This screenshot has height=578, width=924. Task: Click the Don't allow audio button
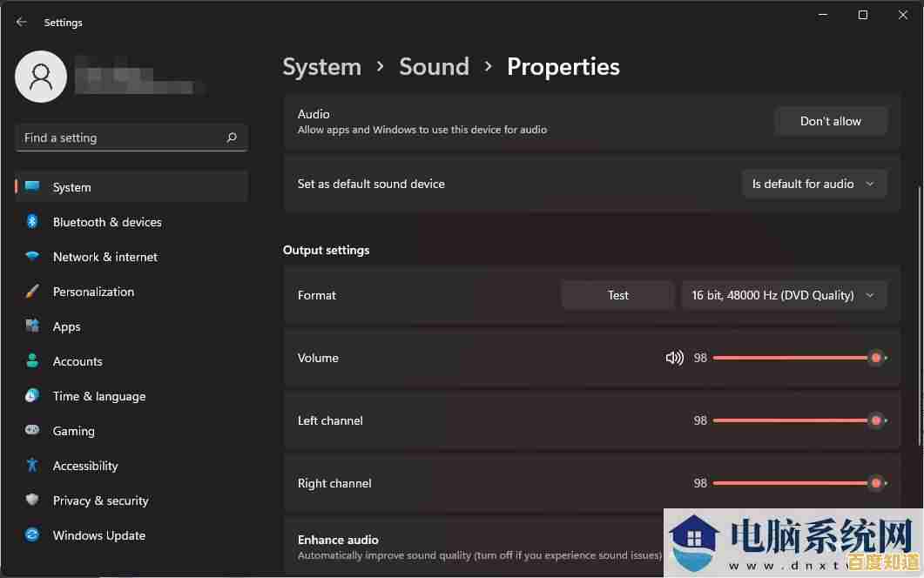pyautogui.click(x=830, y=121)
